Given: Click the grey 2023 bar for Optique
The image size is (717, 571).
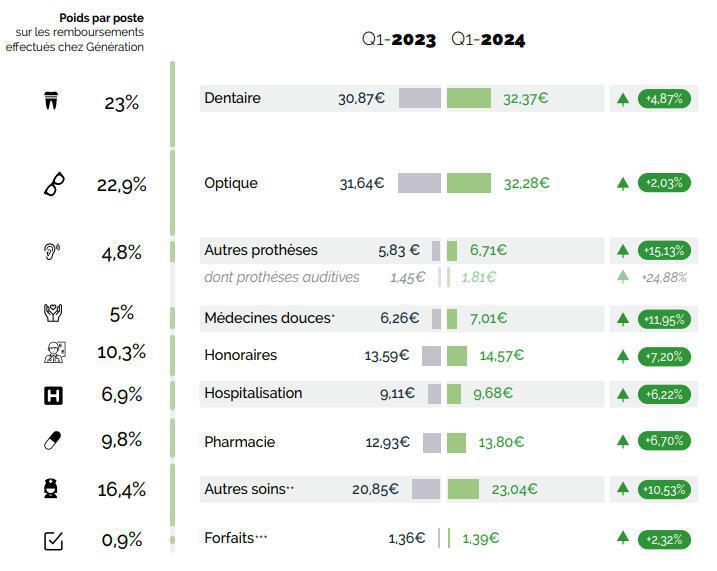Looking at the screenshot, I should click(x=419, y=183).
